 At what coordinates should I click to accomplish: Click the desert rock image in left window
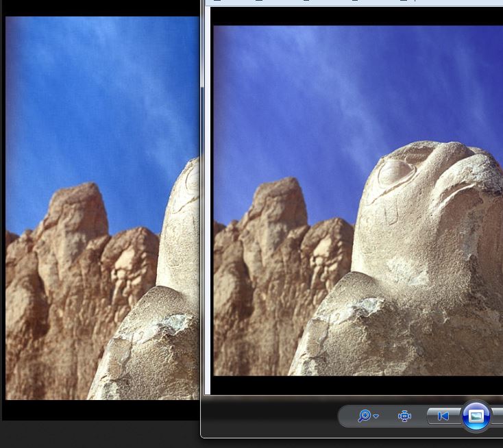click(103, 208)
